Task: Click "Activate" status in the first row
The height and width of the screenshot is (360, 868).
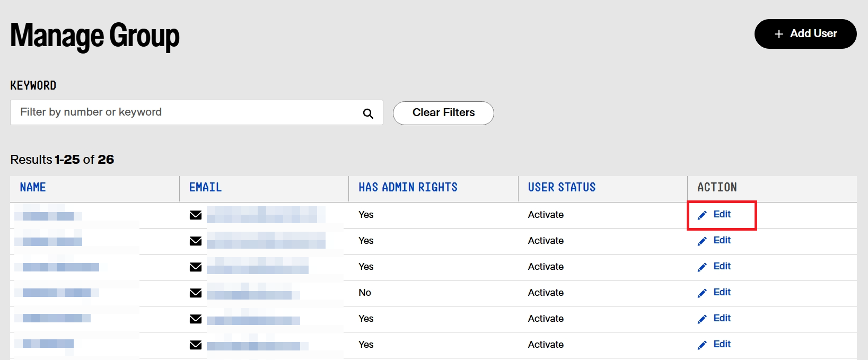Action: coord(546,215)
